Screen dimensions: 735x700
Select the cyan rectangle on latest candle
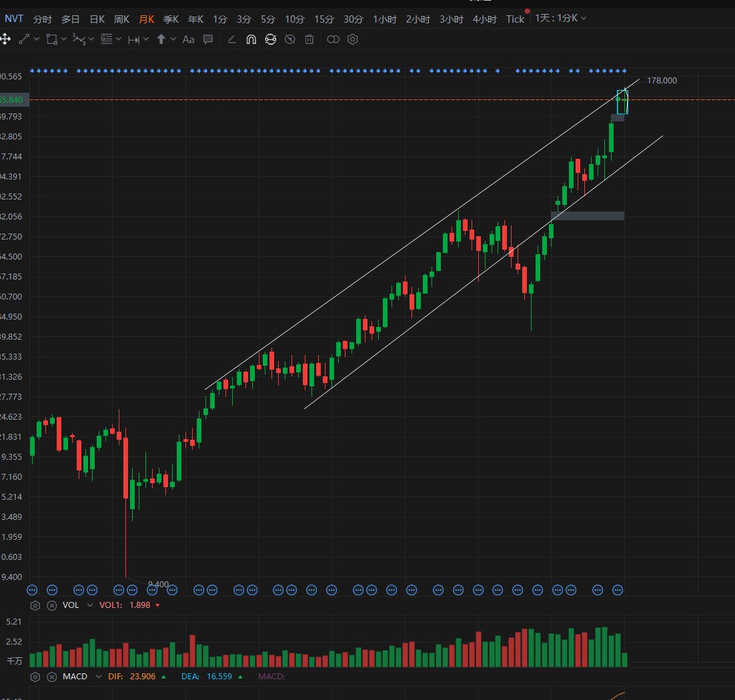click(622, 101)
